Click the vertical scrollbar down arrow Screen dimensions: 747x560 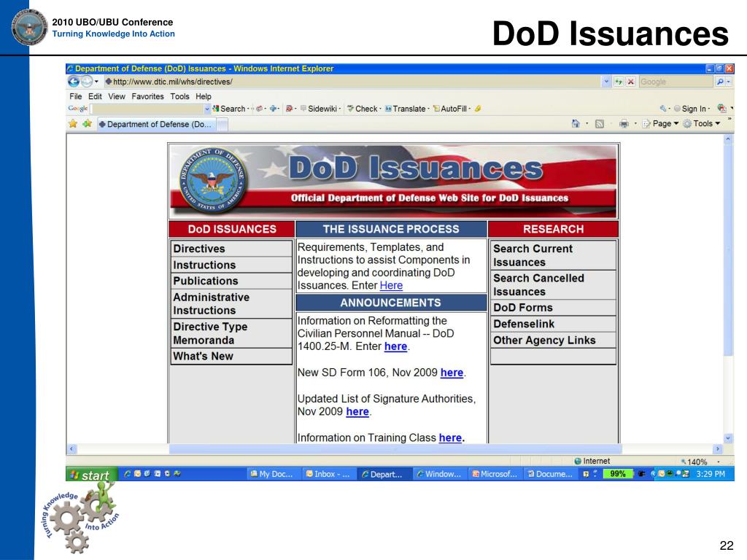[x=728, y=438]
